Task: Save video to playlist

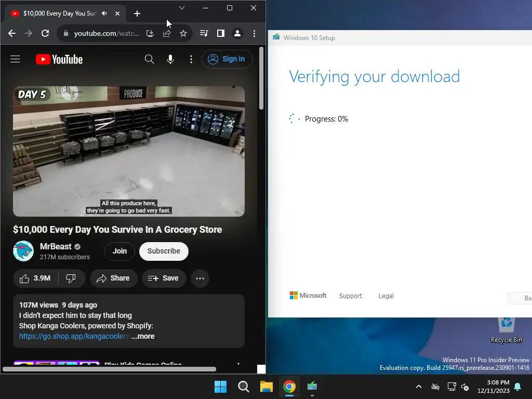Action: tap(164, 278)
